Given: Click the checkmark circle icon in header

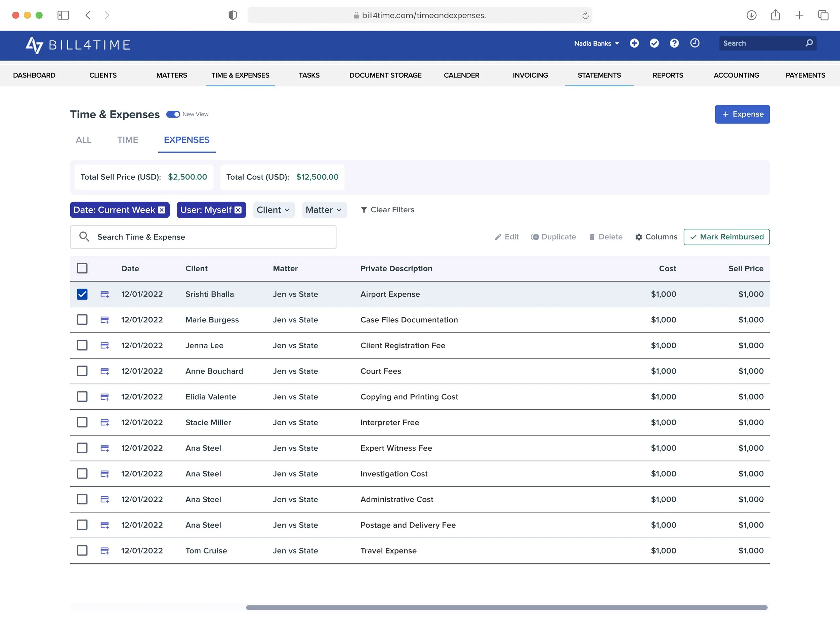Looking at the screenshot, I should (654, 43).
